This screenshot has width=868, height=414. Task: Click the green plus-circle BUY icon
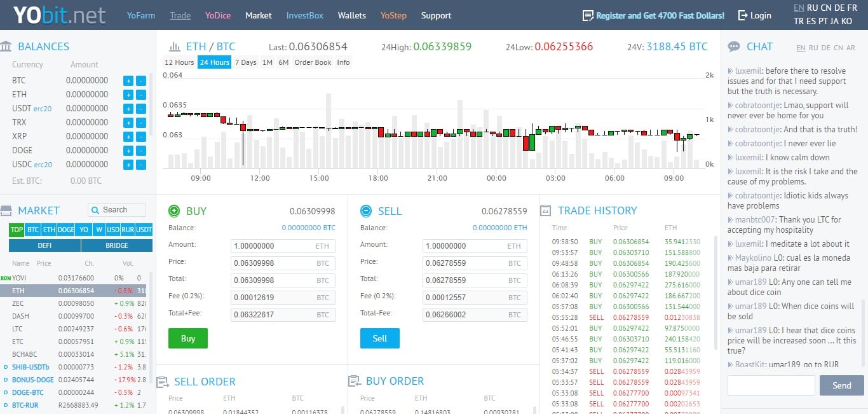(x=173, y=210)
